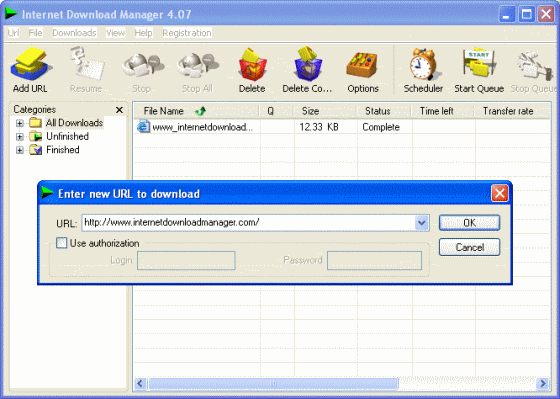Click the 12.33 KB size cell
The height and width of the screenshot is (399, 560).
(319, 127)
